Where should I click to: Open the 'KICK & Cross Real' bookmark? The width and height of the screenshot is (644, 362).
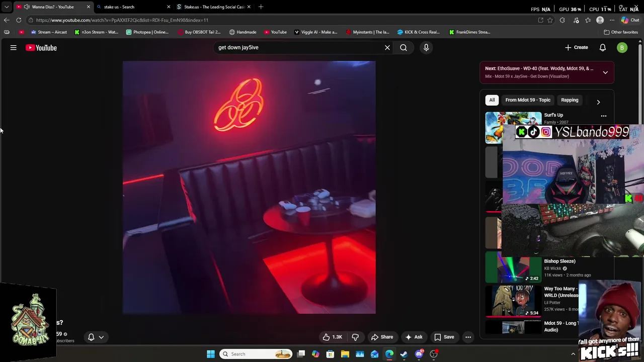coord(419,32)
